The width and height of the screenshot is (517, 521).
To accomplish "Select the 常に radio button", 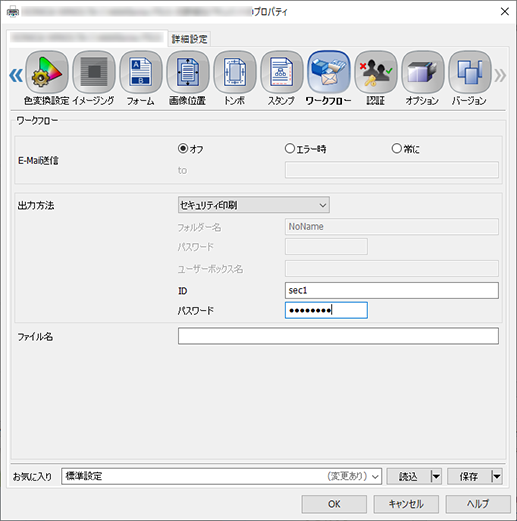I will 396,148.
